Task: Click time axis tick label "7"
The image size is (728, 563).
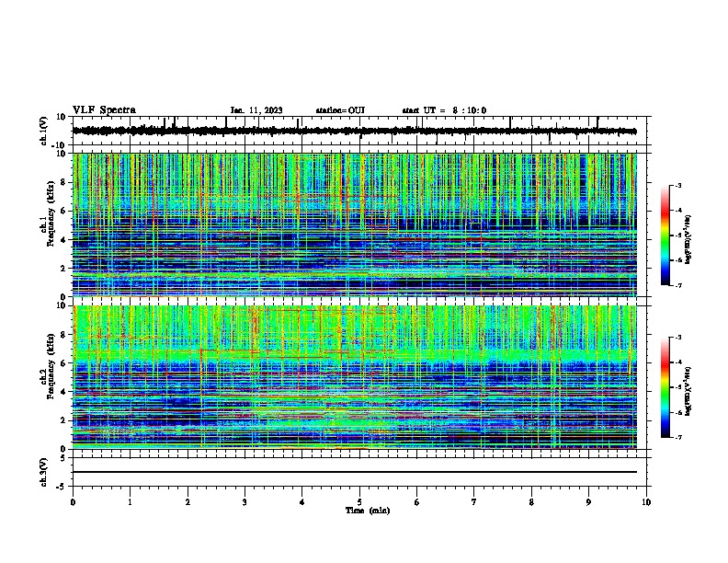Action: (x=474, y=502)
